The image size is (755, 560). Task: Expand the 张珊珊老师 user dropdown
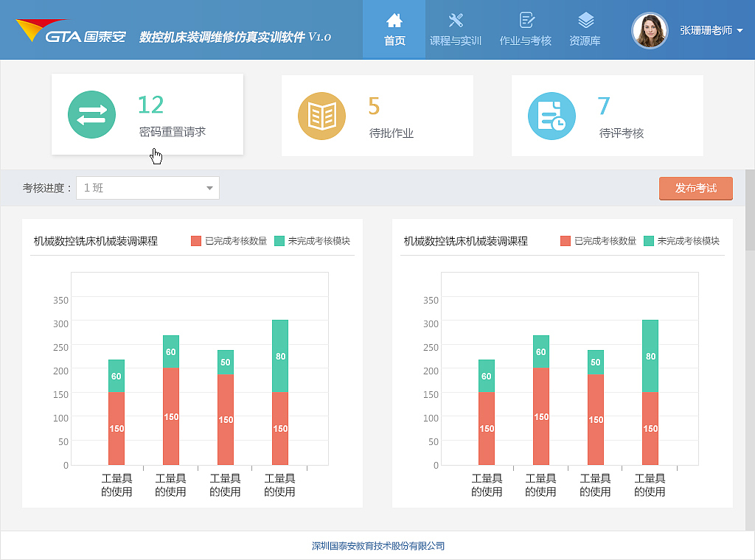click(711, 30)
